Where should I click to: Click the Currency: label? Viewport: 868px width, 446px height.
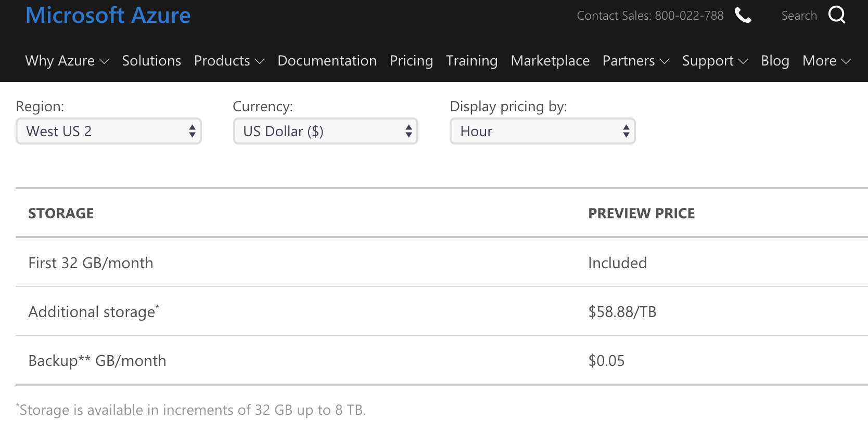(263, 106)
